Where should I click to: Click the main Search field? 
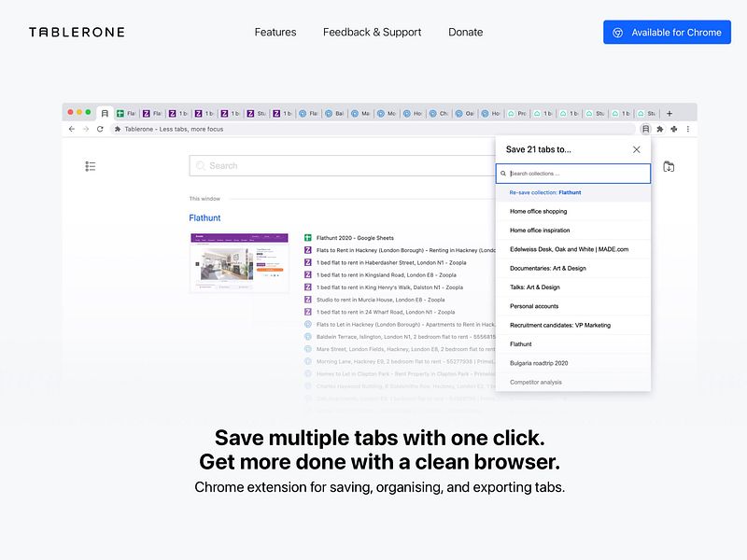(342, 166)
